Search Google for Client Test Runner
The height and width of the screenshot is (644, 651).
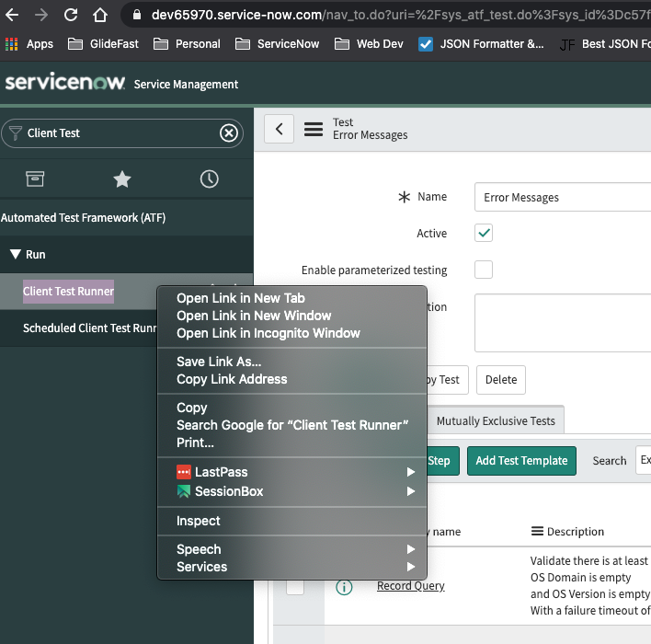pyautogui.click(x=291, y=425)
